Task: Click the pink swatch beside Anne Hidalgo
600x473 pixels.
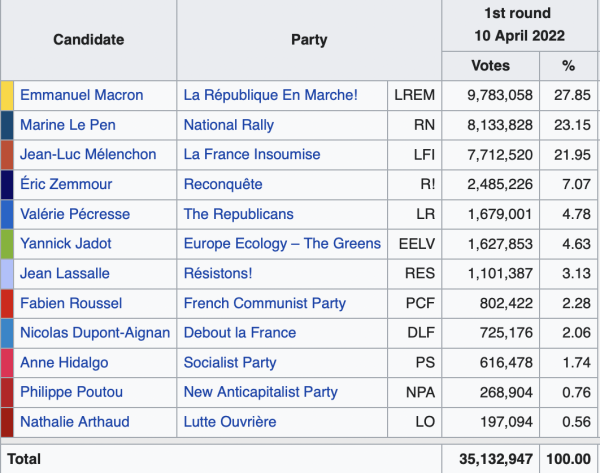Action: click(x=7, y=362)
